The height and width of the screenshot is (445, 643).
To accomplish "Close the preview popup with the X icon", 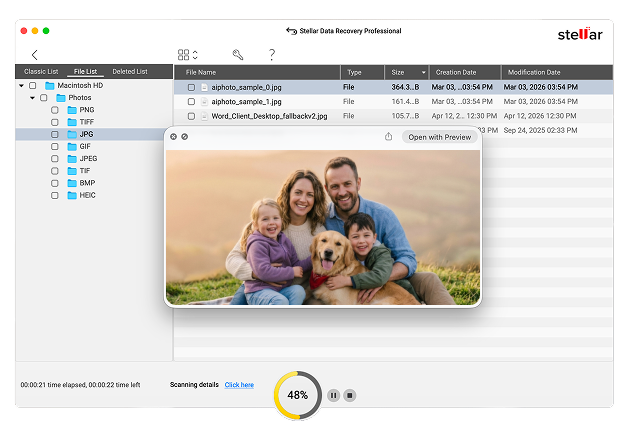I will pos(173,137).
